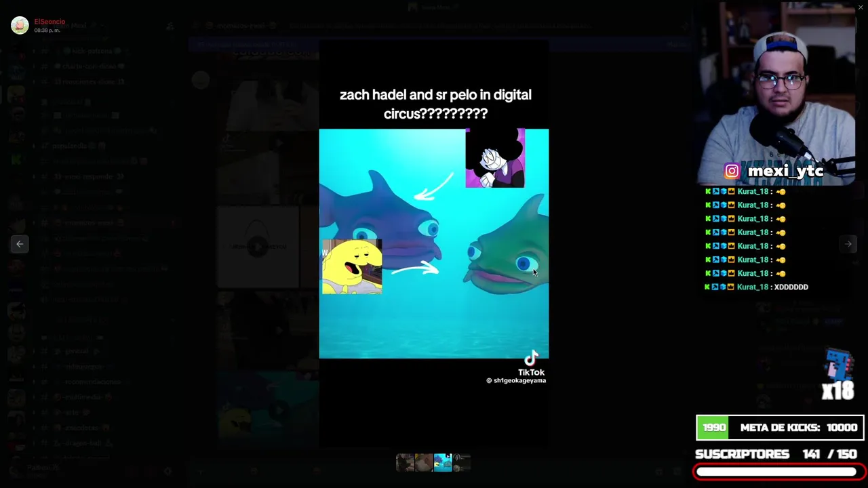Open the ElSeoncio username link

[50, 22]
